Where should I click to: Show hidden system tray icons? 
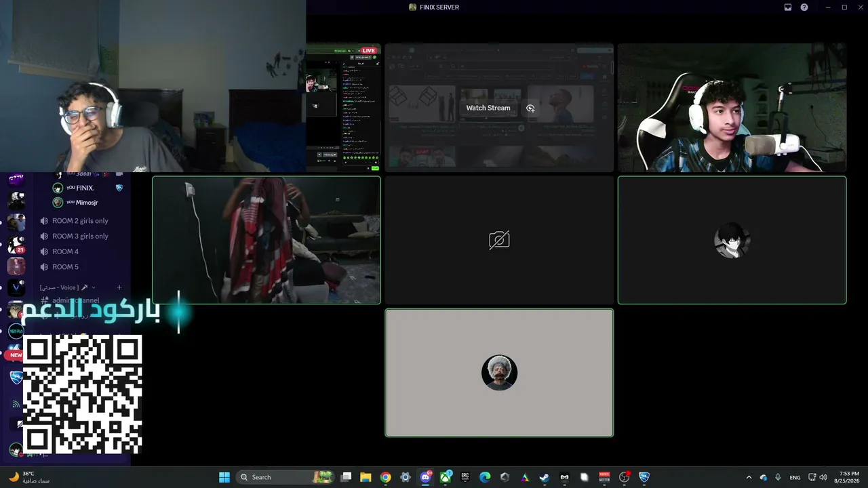[x=749, y=477]
